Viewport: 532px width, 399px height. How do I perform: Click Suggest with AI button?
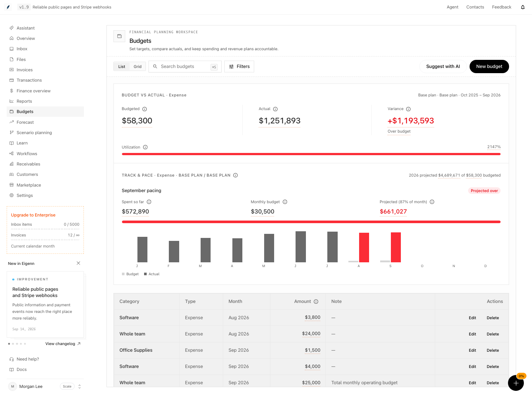(443, 66)
